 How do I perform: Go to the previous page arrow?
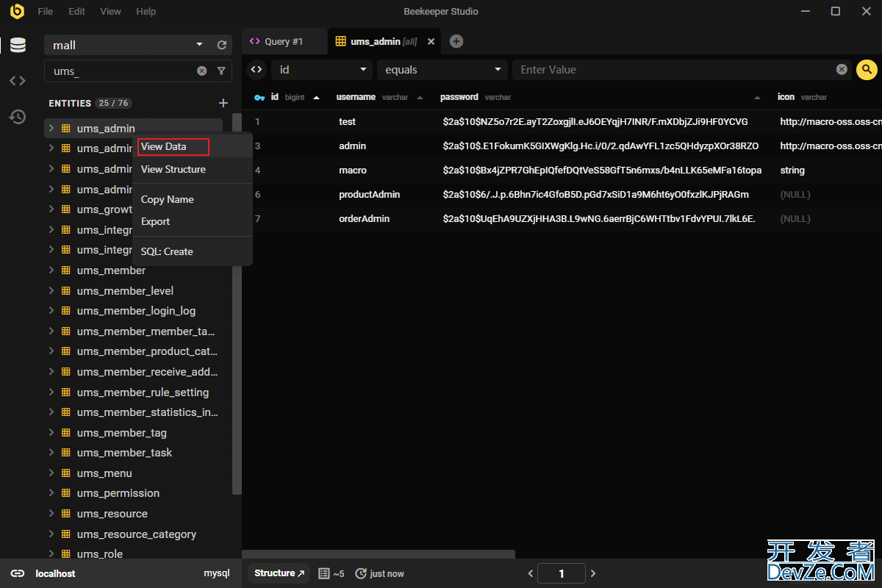(531, 573)
